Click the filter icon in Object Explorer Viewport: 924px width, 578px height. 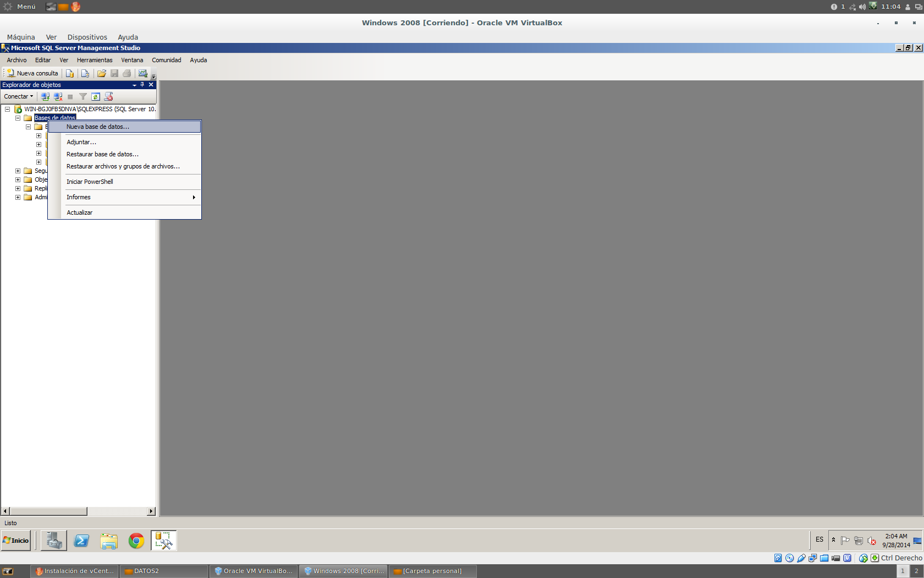83,96
